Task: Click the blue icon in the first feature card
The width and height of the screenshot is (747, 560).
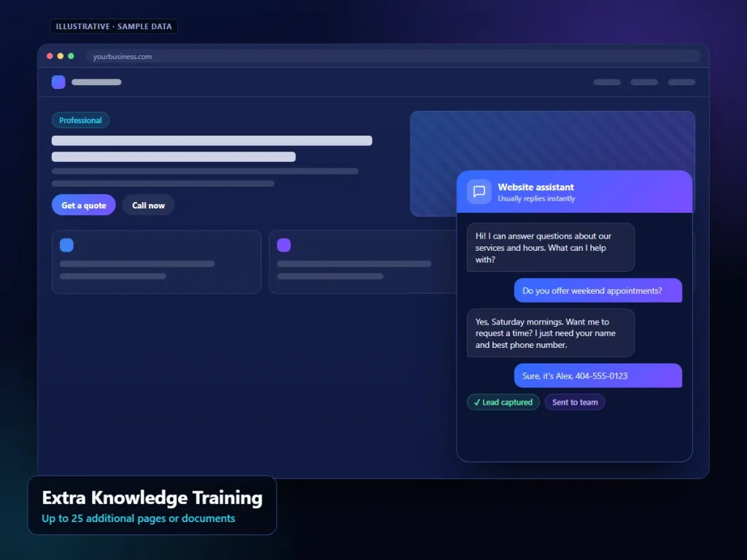Action: pyautogui.click(x=66, y=245)
